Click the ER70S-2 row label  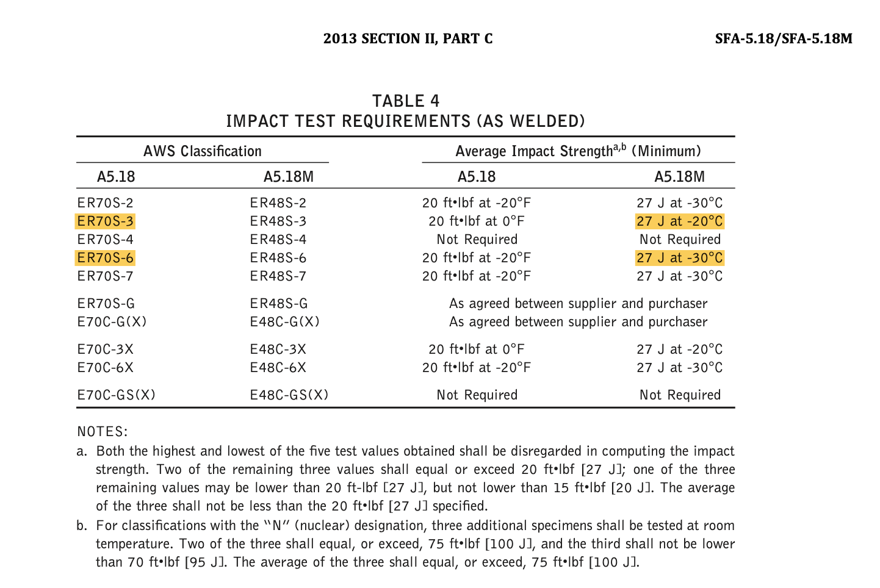coord(106,203)
